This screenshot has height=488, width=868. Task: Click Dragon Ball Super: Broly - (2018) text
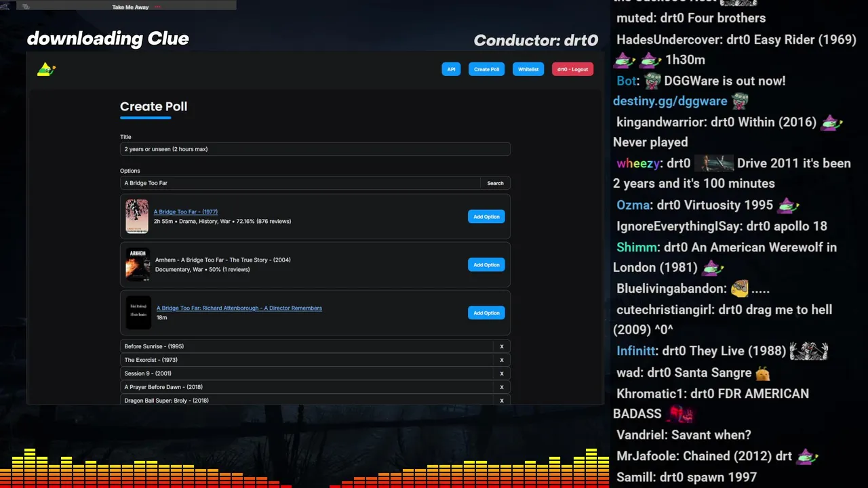point(166,401)
